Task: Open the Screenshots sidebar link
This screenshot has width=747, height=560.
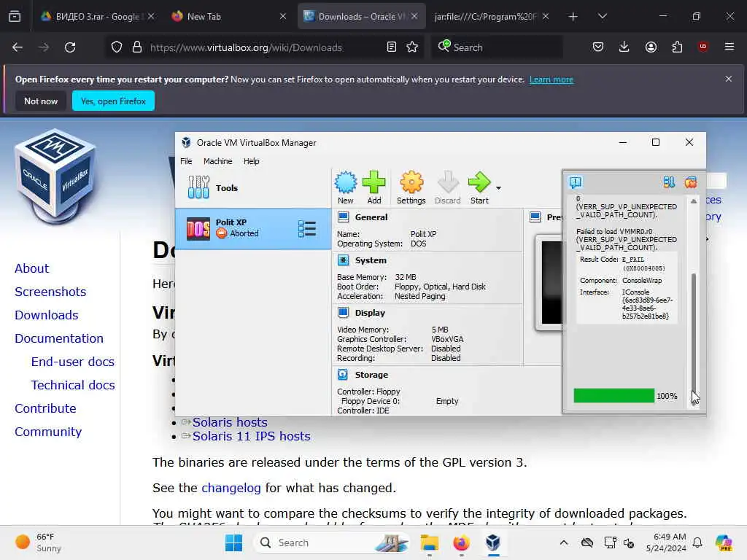Action: pos(50,292)
